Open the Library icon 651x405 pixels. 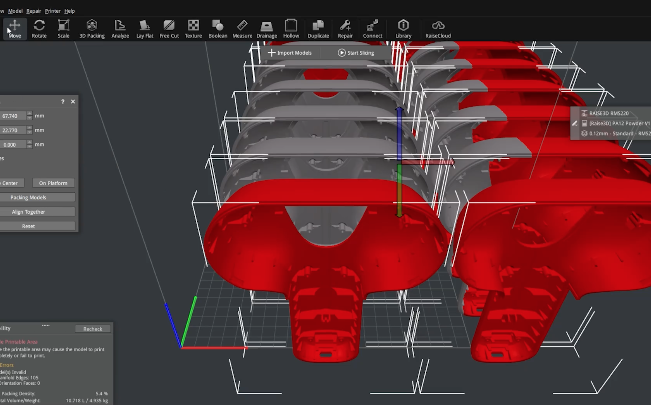point(404,27)
